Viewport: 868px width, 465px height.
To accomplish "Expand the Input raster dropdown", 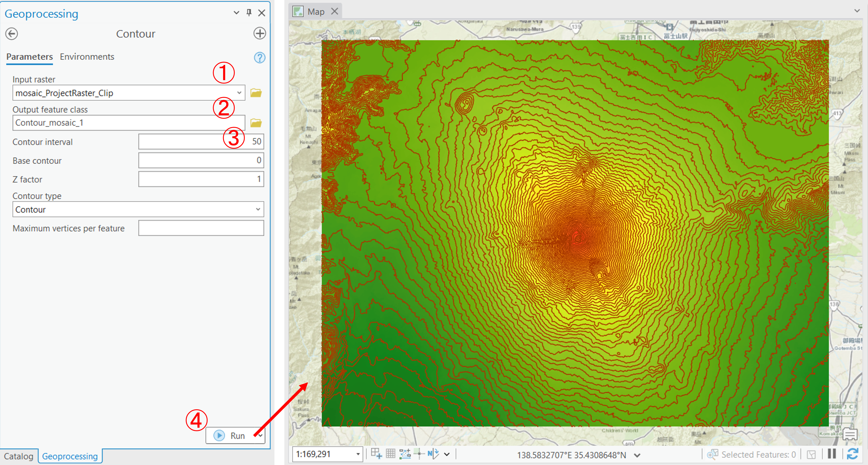I will pos(239,93).
